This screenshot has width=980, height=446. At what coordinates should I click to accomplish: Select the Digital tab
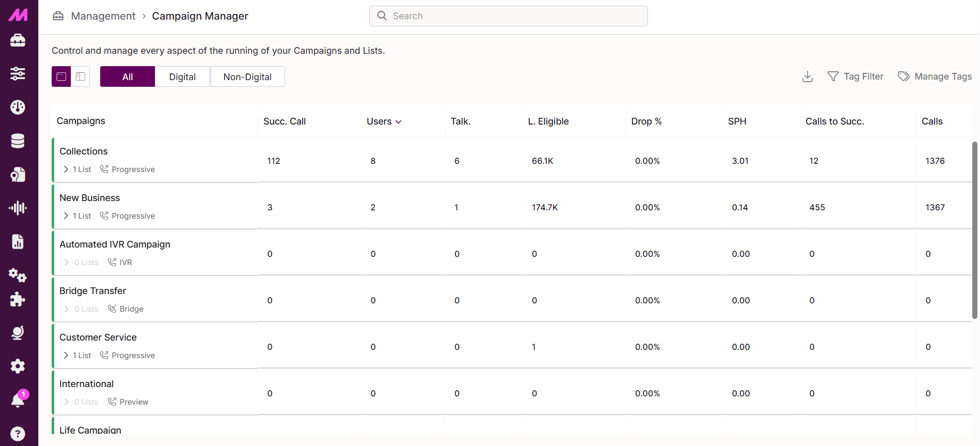tap(182, 76)
